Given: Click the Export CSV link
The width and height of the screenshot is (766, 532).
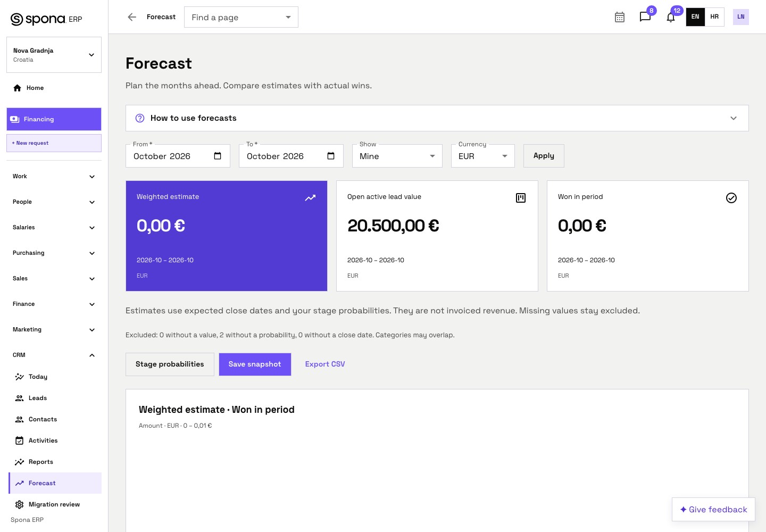Looking at the screenshot, I should pyautogui.click(x=325, y=364).
